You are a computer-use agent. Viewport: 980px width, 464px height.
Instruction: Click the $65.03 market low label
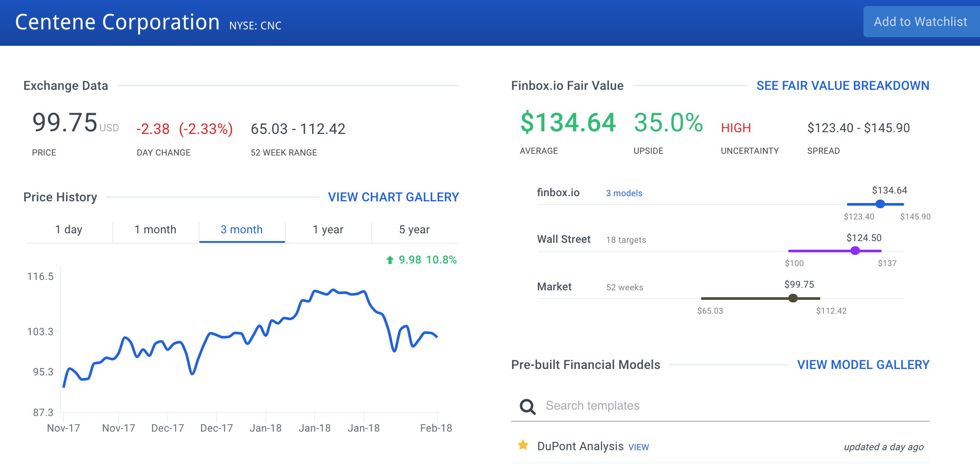pyautogui.click(x=710, y=311)
